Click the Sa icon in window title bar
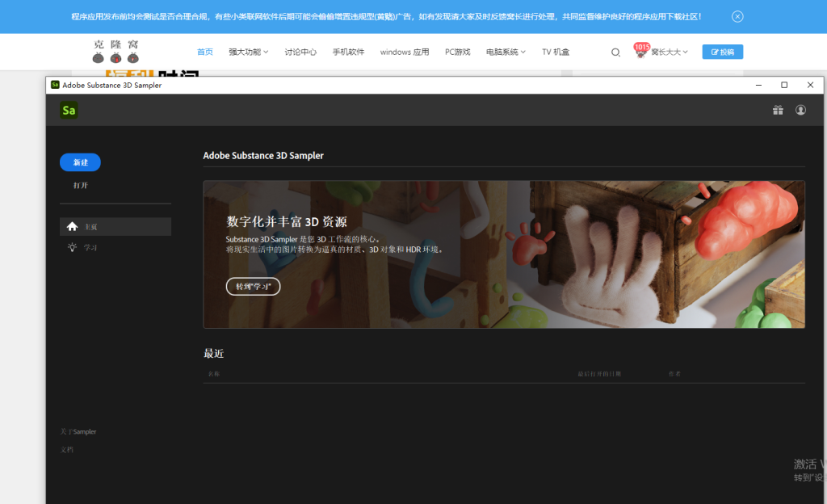827x504 pixels. pyautogui.click(x=55, y=85)
